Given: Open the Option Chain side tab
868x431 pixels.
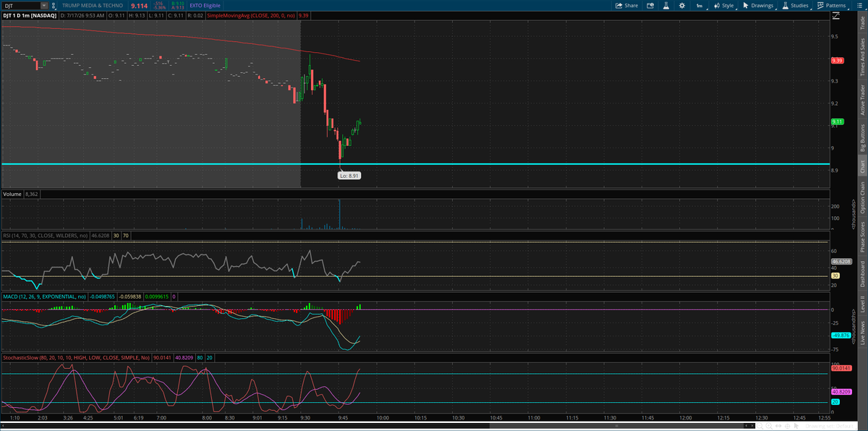Looking at the screenshot, I should [861, 197].
